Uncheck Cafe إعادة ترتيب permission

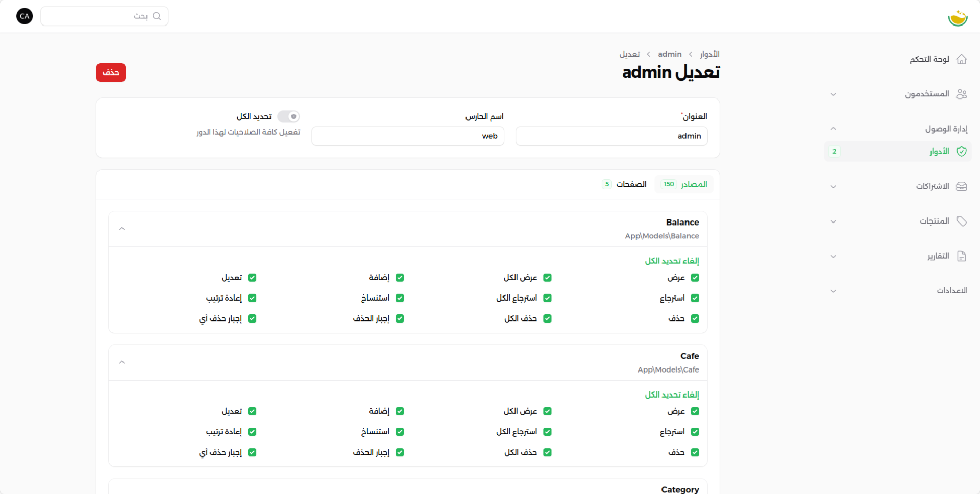[x=252, y=432]
